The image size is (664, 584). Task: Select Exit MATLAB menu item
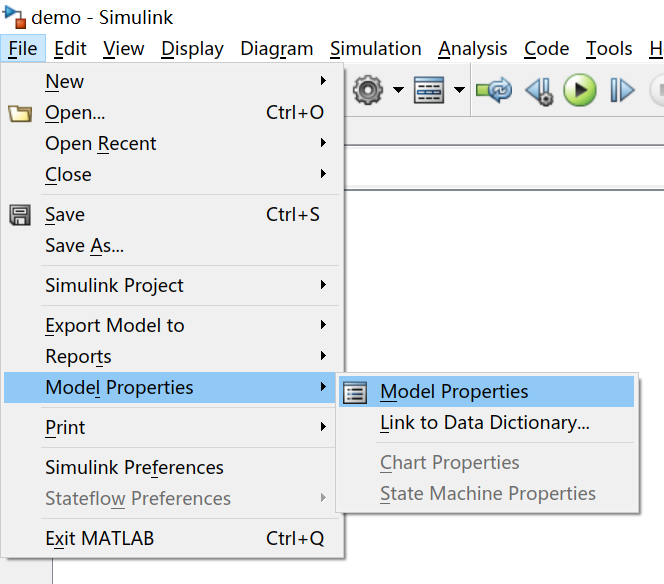click(x=172, y=538)
